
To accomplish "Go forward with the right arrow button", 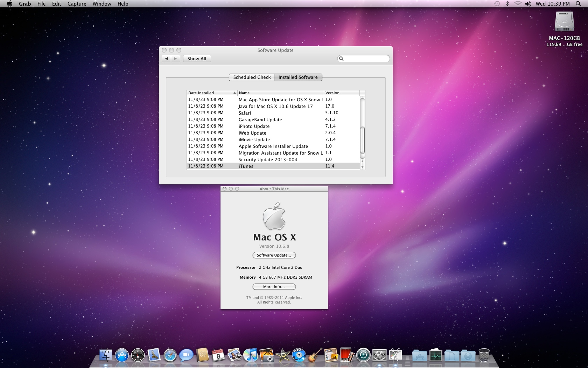I will pyautogui.click(x=176, y=59).
